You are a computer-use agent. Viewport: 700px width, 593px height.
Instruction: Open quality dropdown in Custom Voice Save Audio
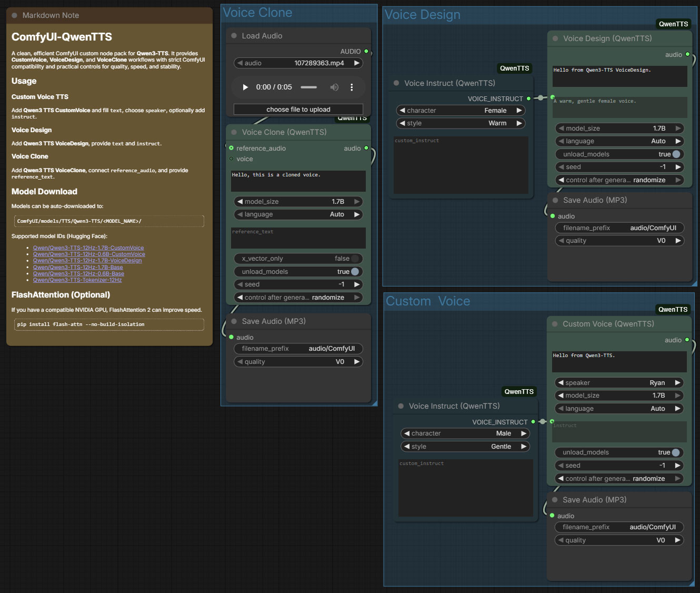pos(619,540)
